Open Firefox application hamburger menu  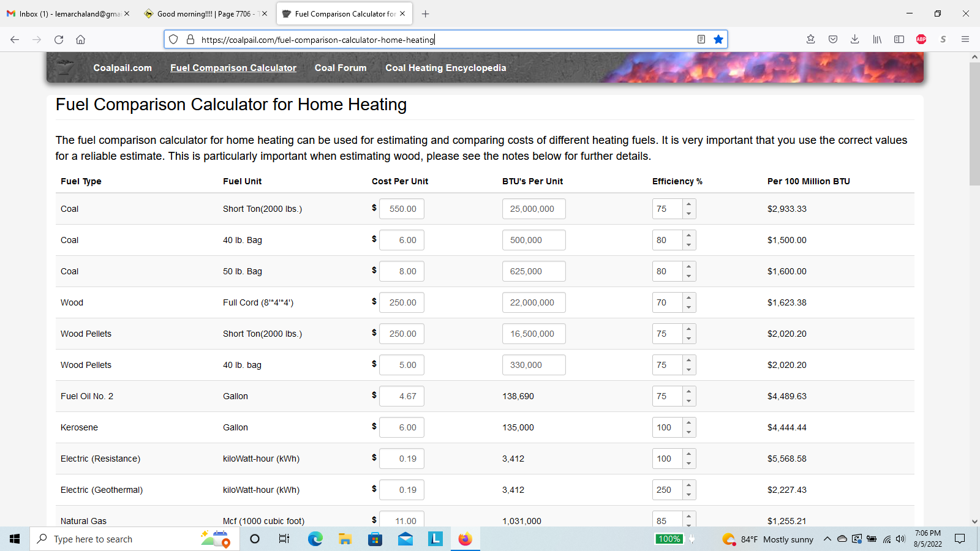[x=965, y=40]
